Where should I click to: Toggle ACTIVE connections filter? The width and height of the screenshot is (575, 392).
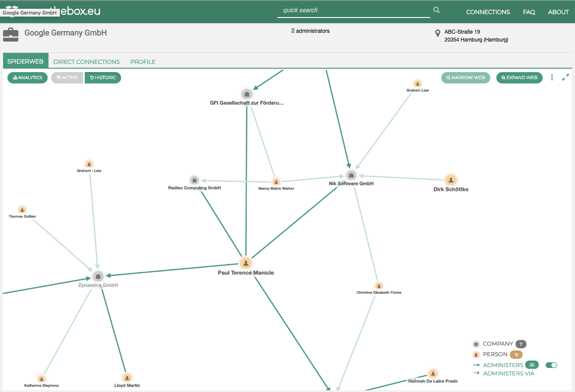pos(67,78)
